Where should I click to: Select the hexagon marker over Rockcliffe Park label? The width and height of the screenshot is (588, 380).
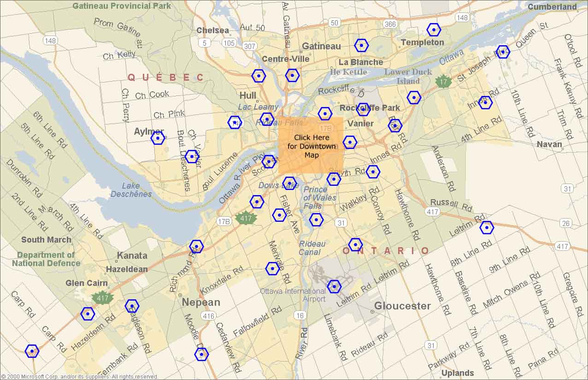363,109
